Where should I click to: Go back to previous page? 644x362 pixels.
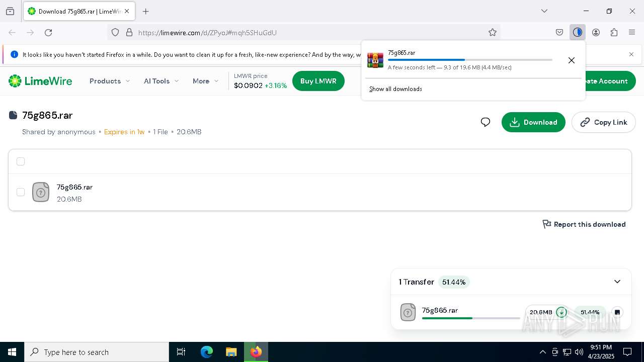(x=12, y=32)
